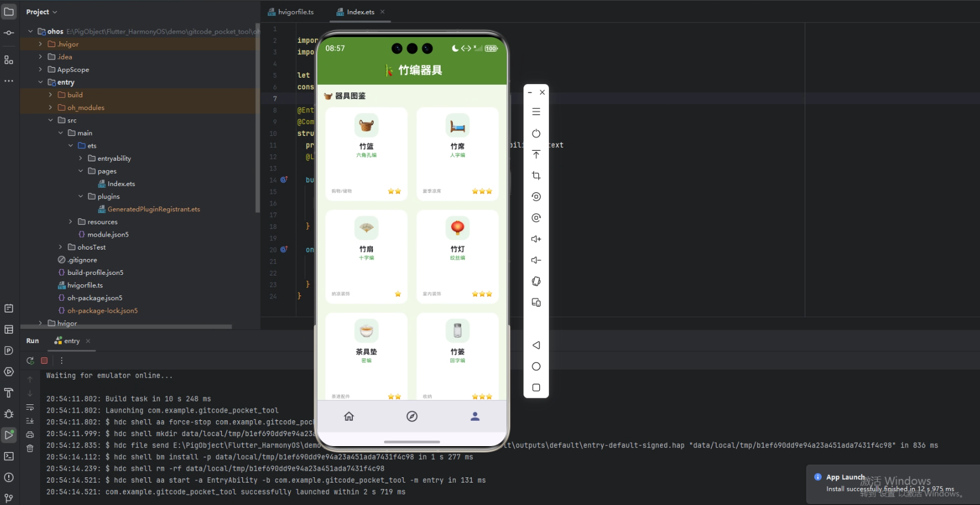Open the emulator hamburger menu
The width and height of the screenshot is (980, 505).
(x=536, y=112)
